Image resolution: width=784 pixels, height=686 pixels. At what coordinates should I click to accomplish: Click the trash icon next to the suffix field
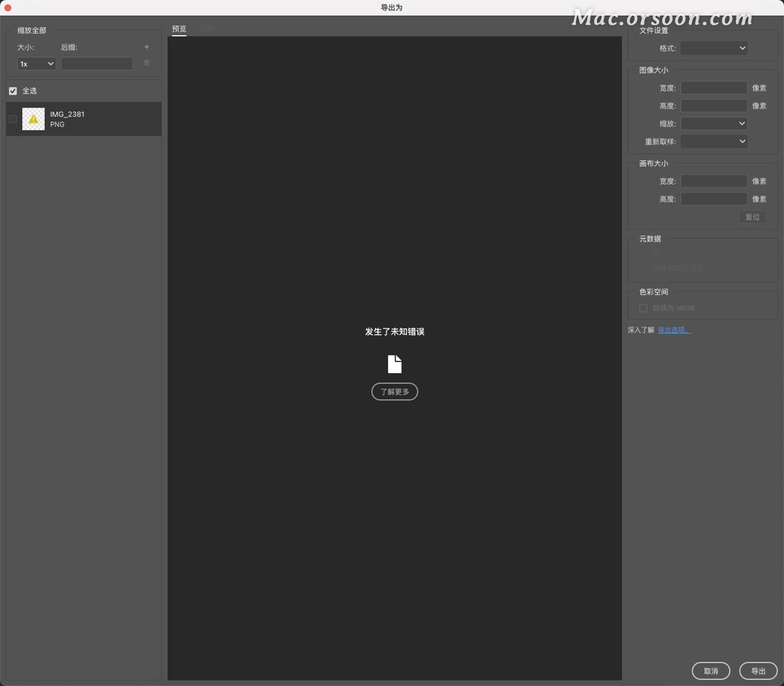click(146, 62)
